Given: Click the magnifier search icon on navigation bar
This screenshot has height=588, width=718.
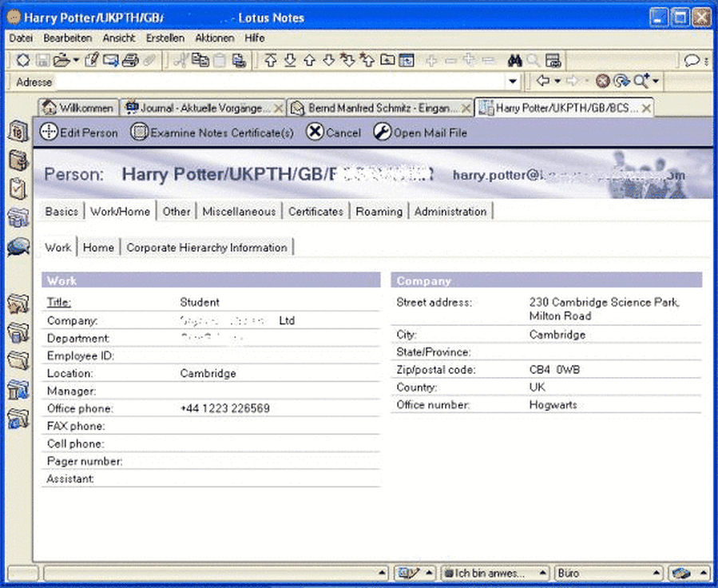Looking at the screenshot, I should (641, 81).
